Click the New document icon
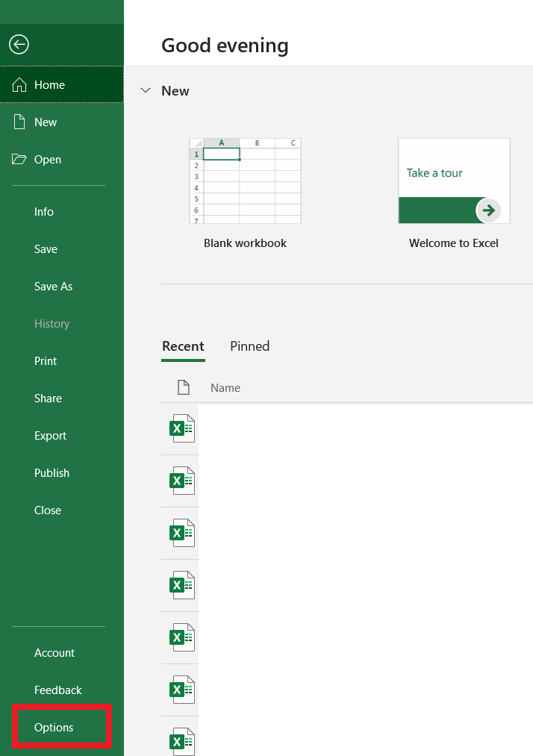This screenshot has width=533, height=756. pyautogui.click(x=19, y=122)
